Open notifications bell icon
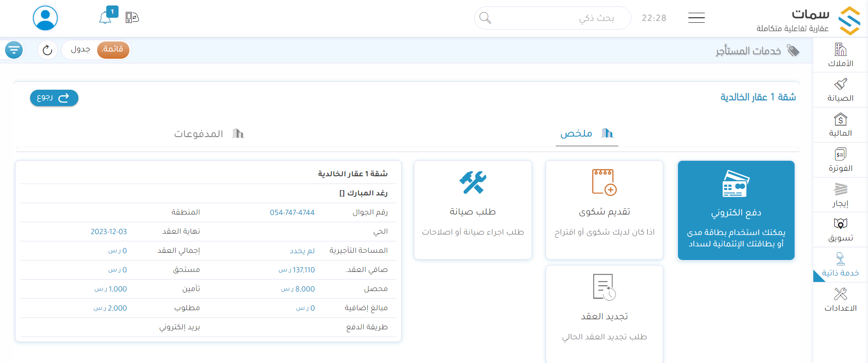 tap(105, 18)
